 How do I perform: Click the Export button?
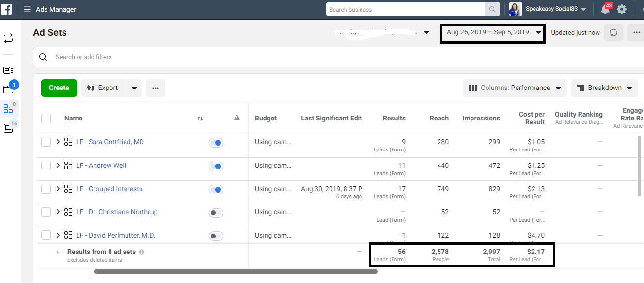[x=103, y=88]
